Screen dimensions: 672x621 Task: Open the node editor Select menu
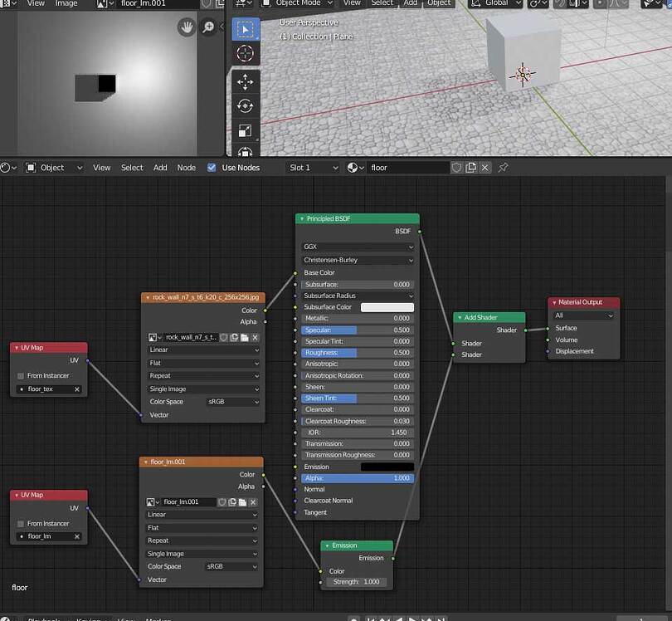tap(132, 167)
